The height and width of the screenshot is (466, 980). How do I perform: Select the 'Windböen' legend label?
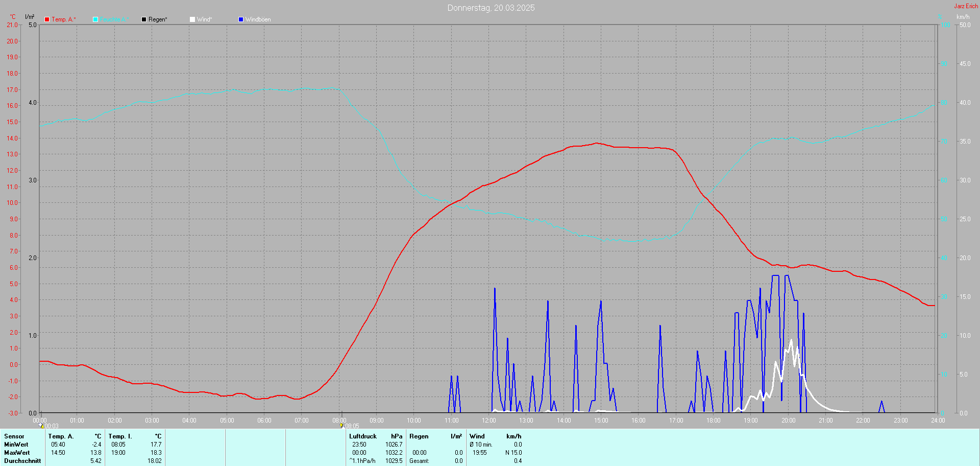coord(258,19)
